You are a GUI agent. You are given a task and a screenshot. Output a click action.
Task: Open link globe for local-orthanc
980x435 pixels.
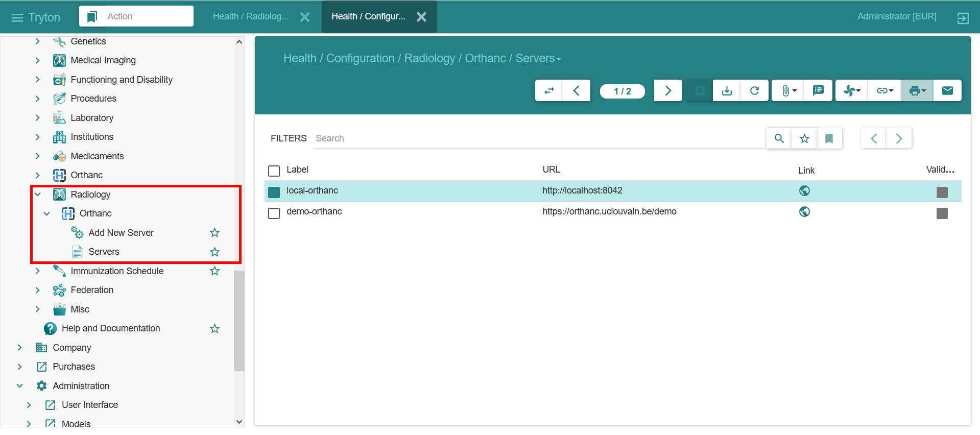click(804, 191)
